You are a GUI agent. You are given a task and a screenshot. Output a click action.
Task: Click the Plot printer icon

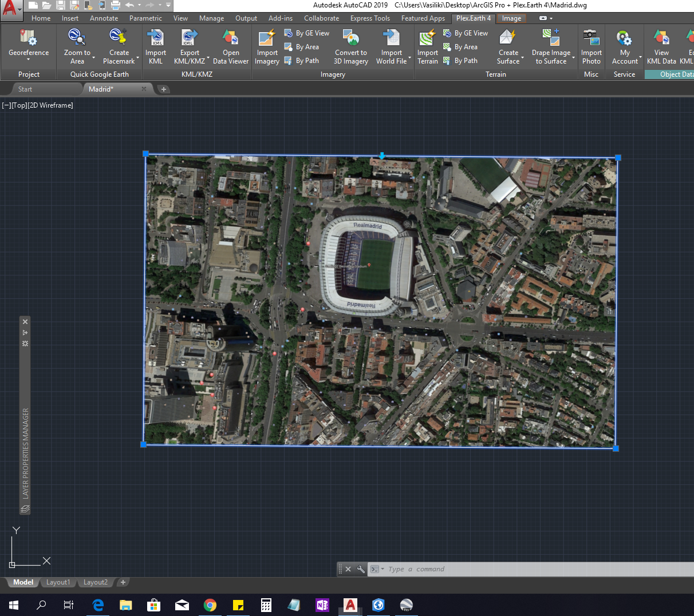tap(115, 5)
